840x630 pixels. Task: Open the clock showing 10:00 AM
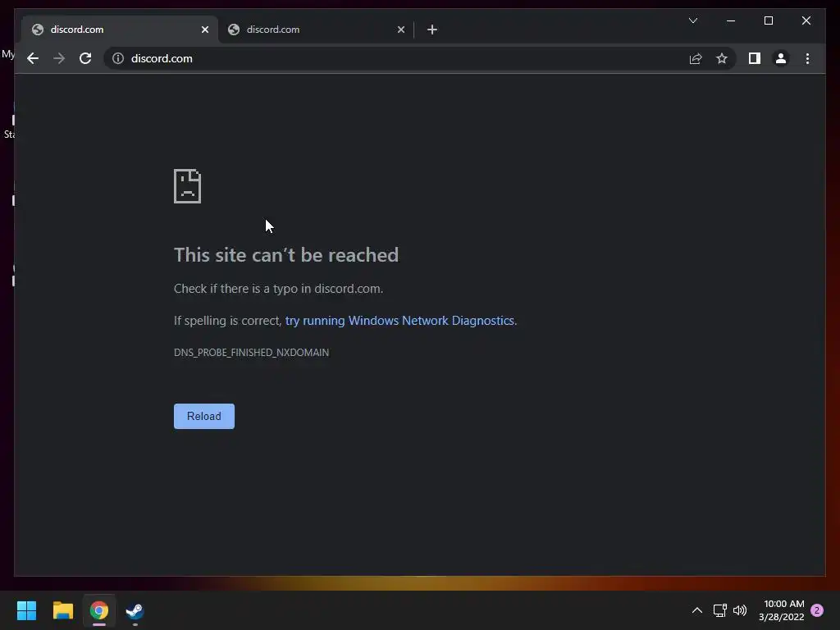point(782,610)
